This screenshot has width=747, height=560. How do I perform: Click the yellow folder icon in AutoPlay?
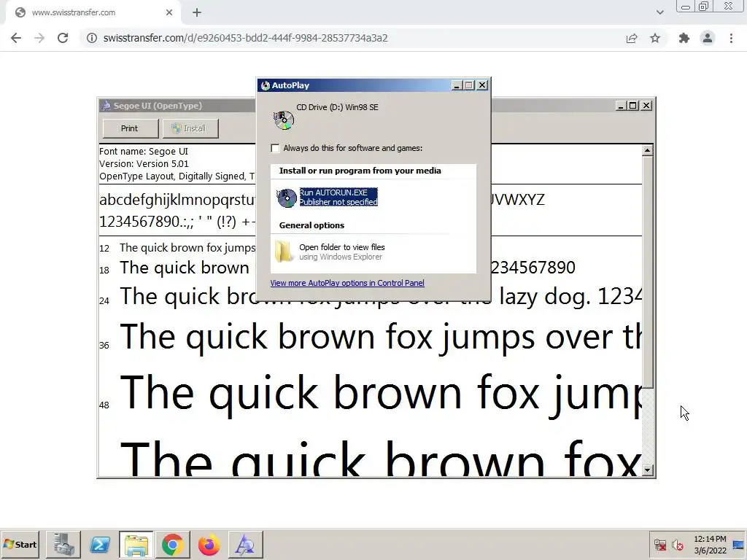click(285, 251)
